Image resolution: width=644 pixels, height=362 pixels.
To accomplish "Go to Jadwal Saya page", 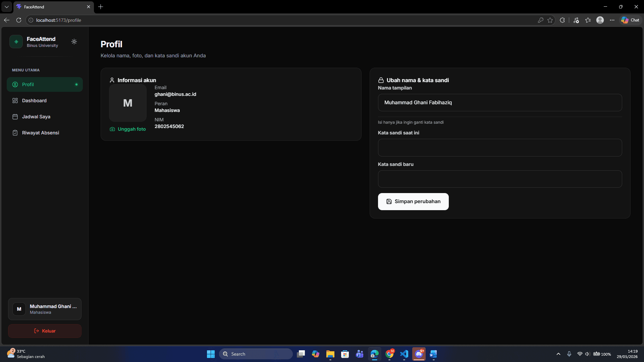I will coord(45,117).
